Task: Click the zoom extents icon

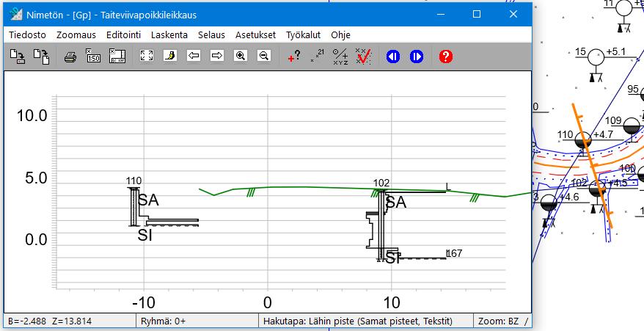Action: (147, 56)
